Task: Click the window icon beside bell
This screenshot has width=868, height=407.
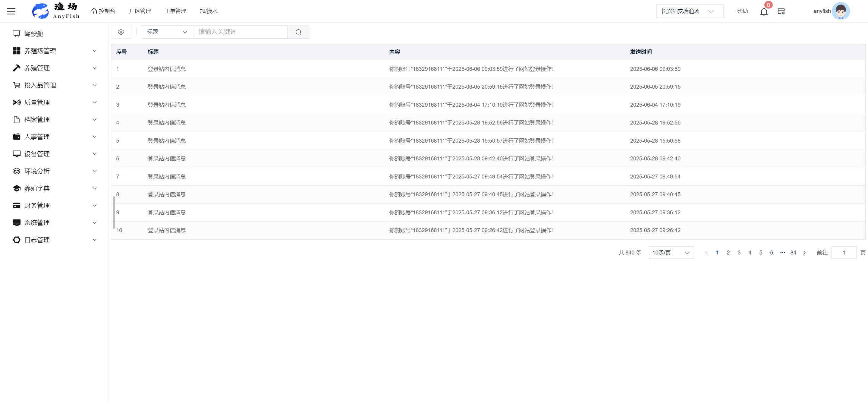Action: coord(781,11)
